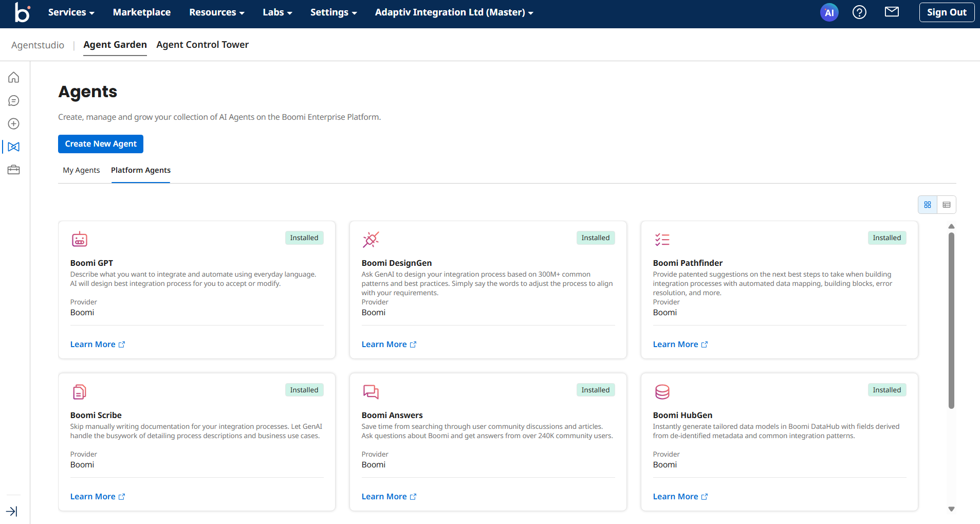The width and height of the screenshot is (980, 524).
Task: Click the Boomi HubGen card title
Action: [682, 415]
